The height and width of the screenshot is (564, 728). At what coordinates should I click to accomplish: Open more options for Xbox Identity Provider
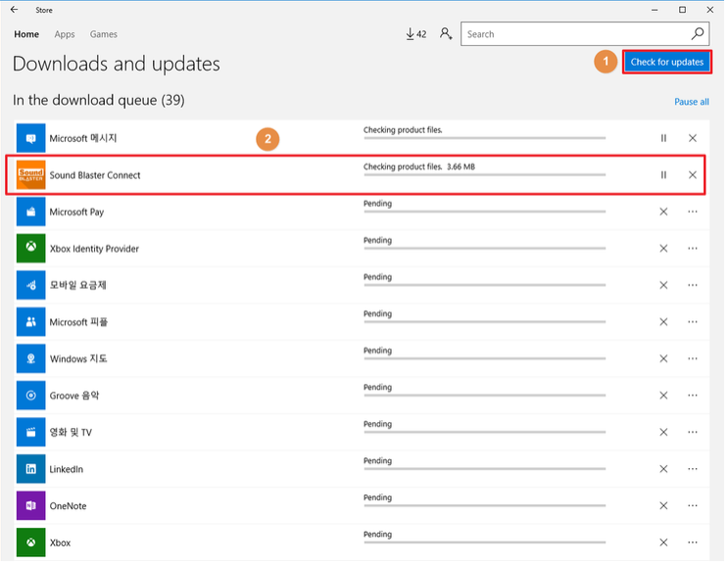click(693, 248)
